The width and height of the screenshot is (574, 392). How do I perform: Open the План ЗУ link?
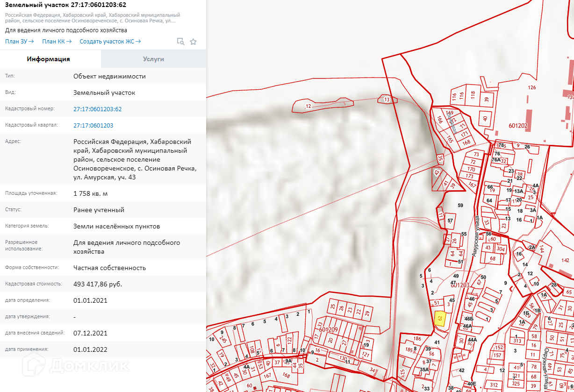click(x=19, y=42)
